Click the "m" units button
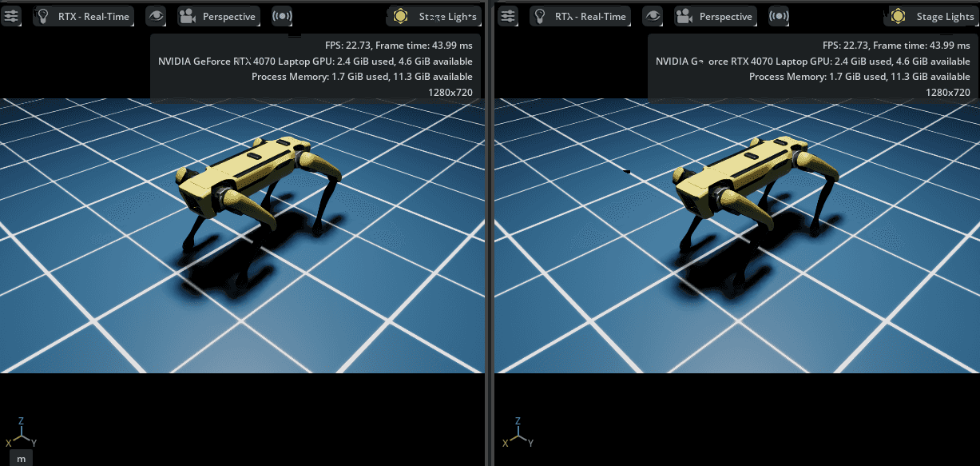The width and height of the screenshot is (980, 466). 22,458
